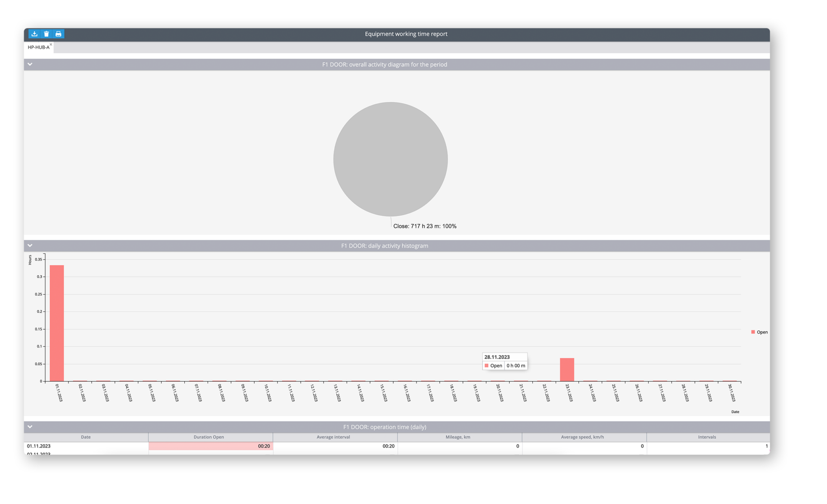
Task: Click the 00:20 Average interval cell
Action: (335, 446)
